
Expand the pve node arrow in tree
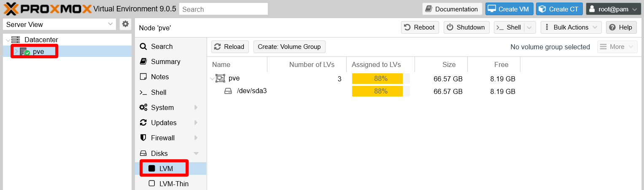(x=16, y=51)
